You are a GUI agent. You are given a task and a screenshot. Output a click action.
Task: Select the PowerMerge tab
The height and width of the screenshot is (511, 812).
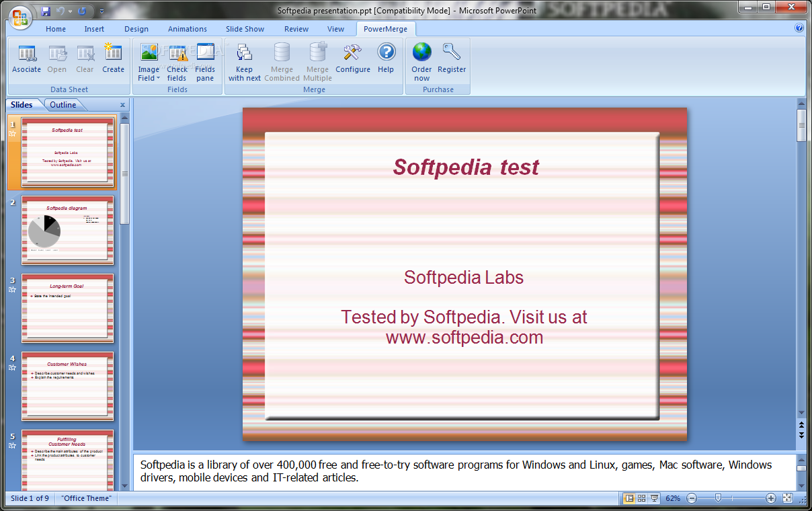(x=386, y=29)
